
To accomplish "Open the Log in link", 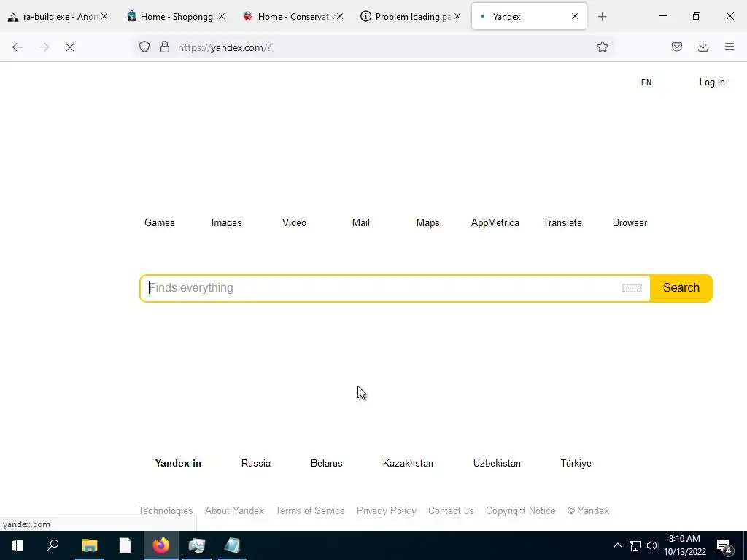I will [x=712, y=82].
